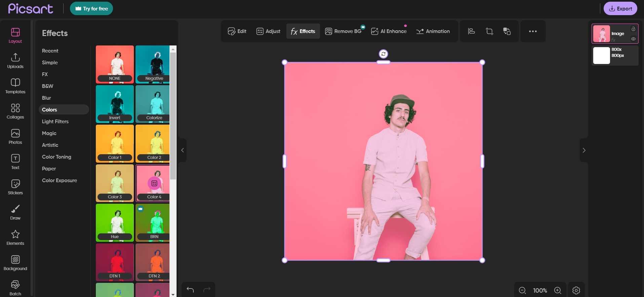The width and height of the screenshot is (644, 297).
Task: Select the Light Filters category
Action: [x=55, y=122]
